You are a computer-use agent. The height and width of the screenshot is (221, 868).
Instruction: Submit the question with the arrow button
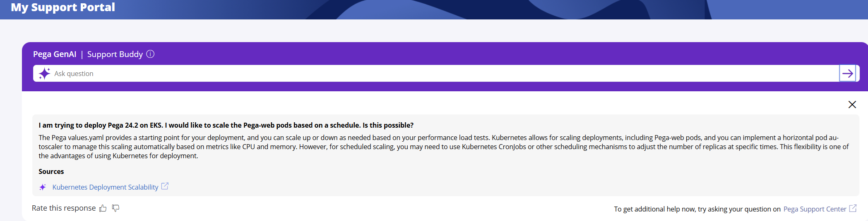pos(847,74)
